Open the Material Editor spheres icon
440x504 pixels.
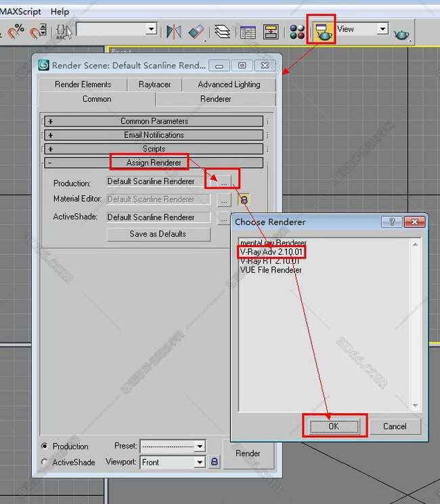297,32
